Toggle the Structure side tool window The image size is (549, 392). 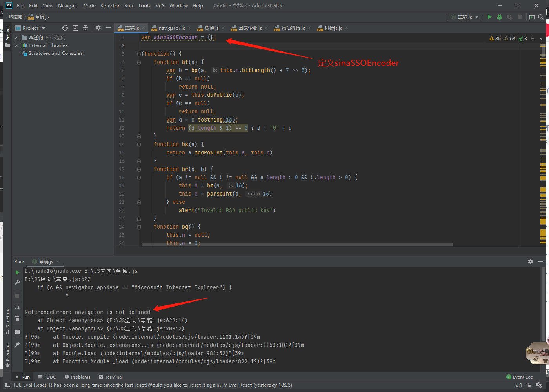point(8,321)
